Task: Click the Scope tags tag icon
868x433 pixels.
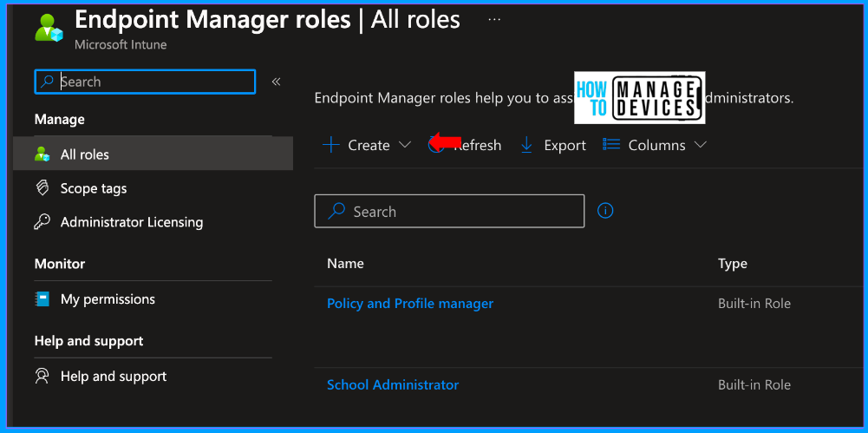Action: [x=42, y=188]
